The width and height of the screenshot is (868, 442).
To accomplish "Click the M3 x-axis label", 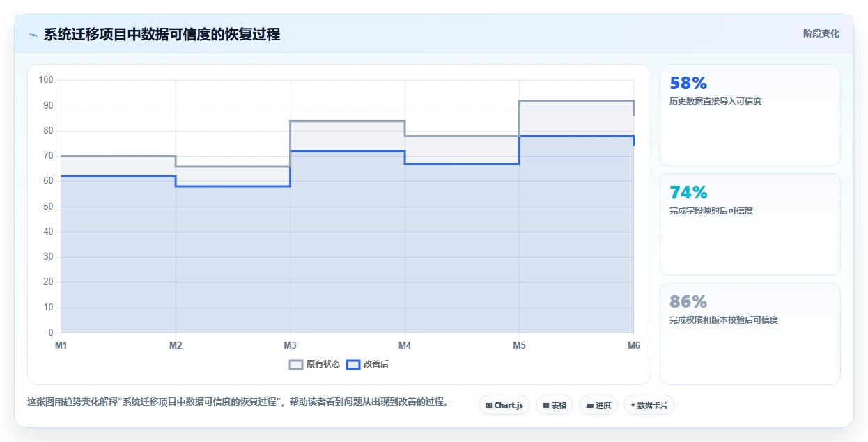I will pos(290,345).
